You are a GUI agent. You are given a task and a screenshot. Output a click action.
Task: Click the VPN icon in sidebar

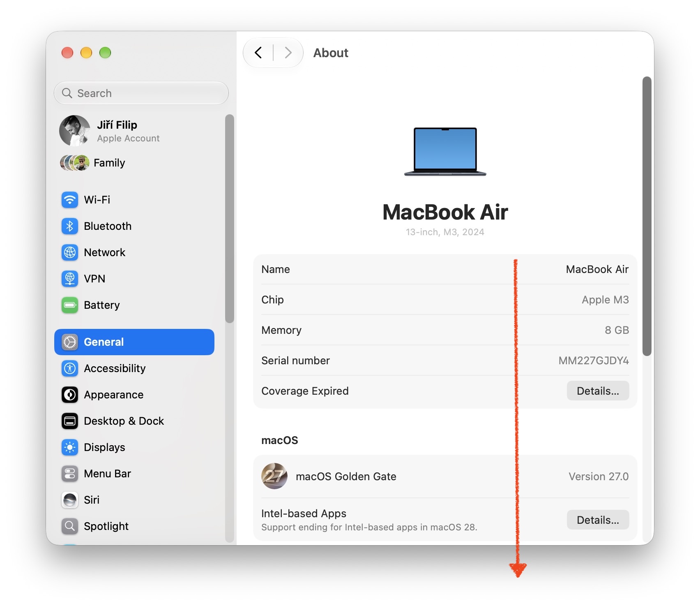point(70,279)
